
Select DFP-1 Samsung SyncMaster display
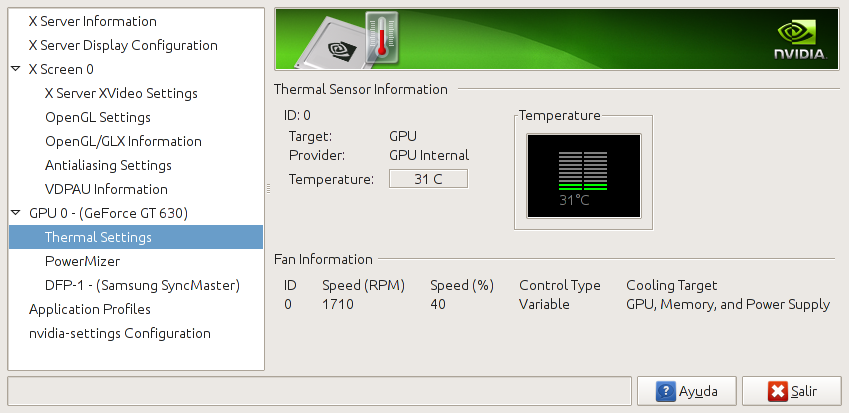click(142, 285)
